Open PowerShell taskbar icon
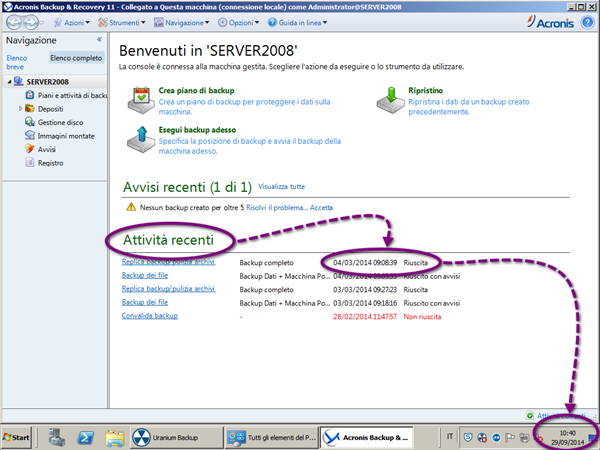 point(86,437)
